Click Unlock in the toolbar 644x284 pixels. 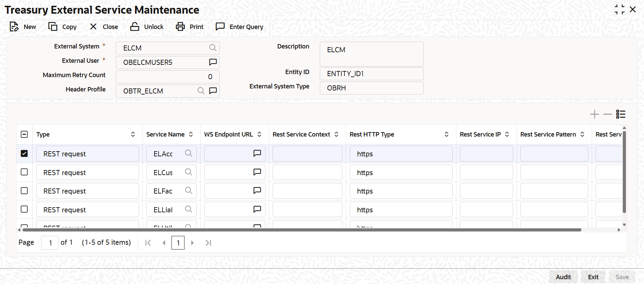coord(147,27)
